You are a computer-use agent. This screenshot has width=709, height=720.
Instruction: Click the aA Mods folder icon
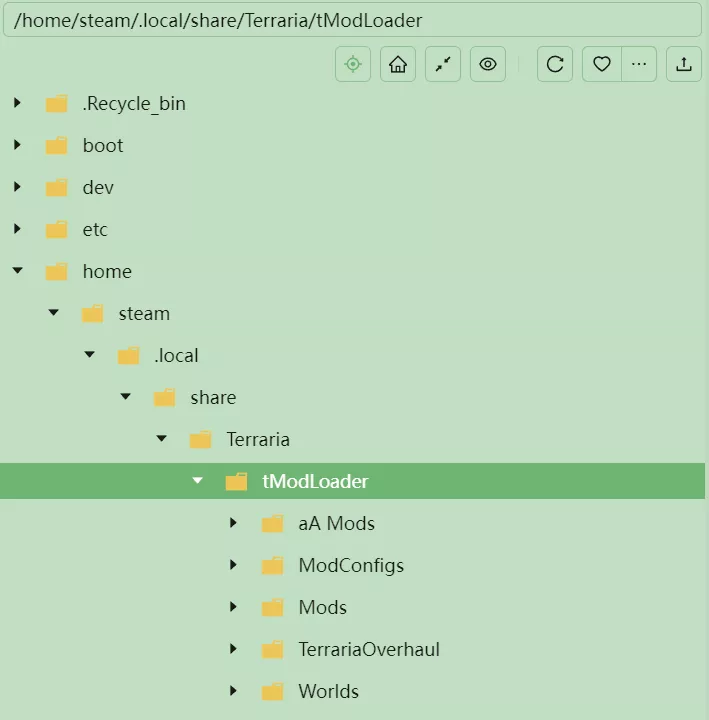[x=273, y=523]
